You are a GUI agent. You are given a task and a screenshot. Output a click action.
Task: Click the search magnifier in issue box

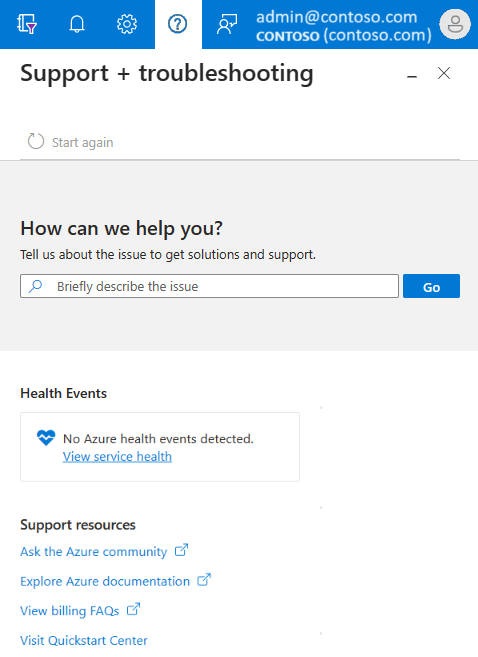pyautogui.click(x=36, y=286)
